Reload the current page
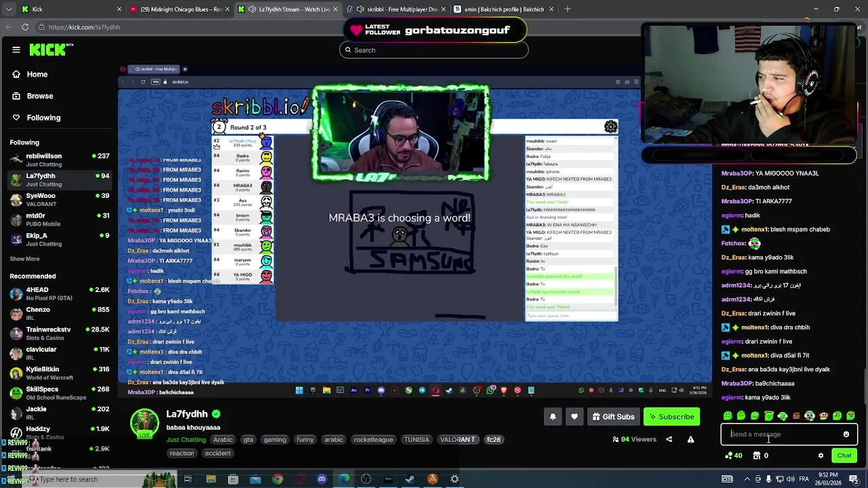Screen dimensions: 868x488 [25, 27]
